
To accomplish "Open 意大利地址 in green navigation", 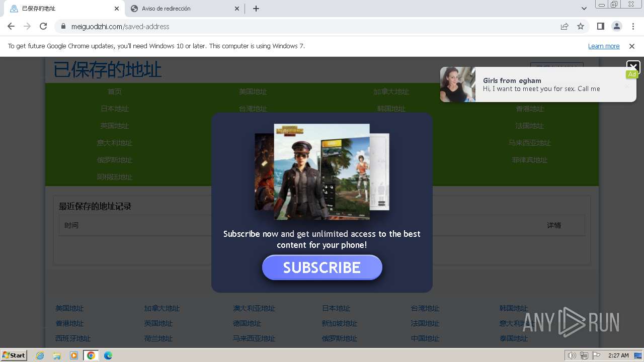I will click(x=115, y=143).
